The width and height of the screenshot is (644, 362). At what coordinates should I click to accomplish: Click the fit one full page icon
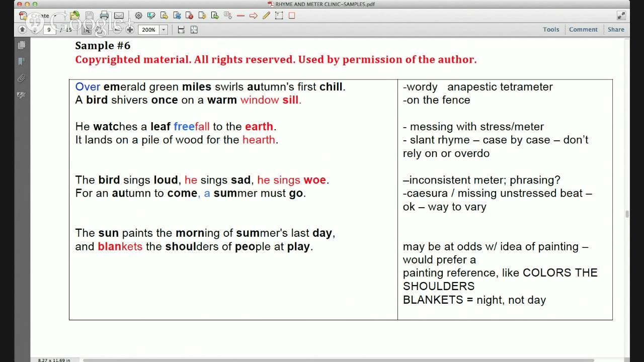[x=194, y=30]
